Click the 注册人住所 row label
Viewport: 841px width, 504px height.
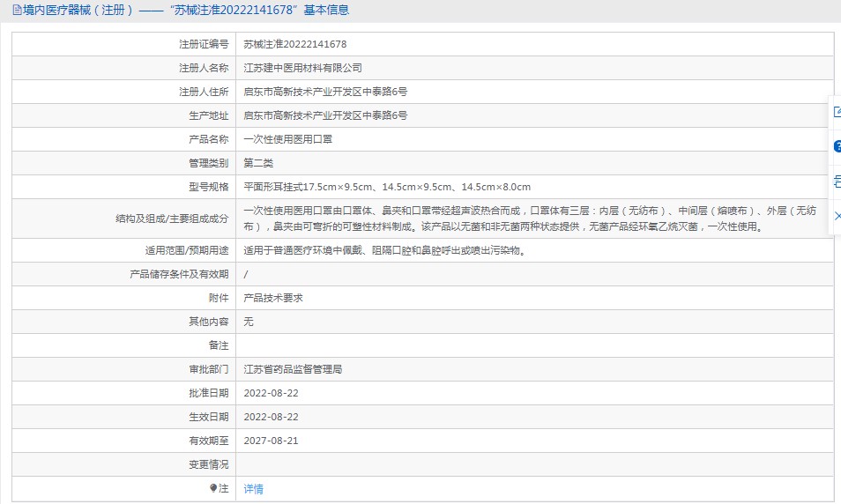[204, 92]
